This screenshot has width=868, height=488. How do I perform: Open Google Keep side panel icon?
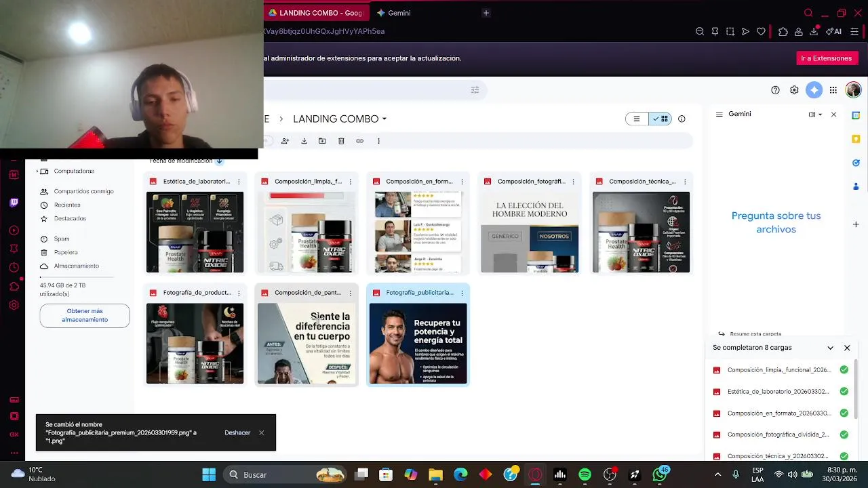[856, 139]
